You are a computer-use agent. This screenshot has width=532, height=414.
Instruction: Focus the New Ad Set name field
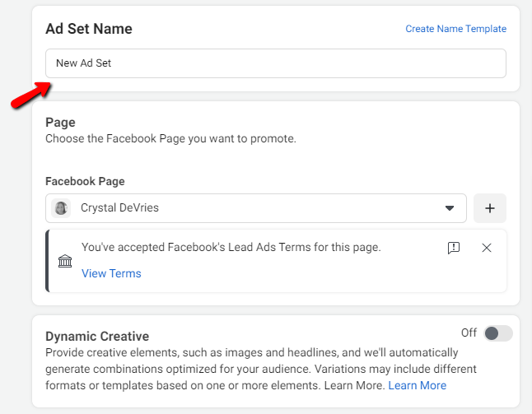275,63
